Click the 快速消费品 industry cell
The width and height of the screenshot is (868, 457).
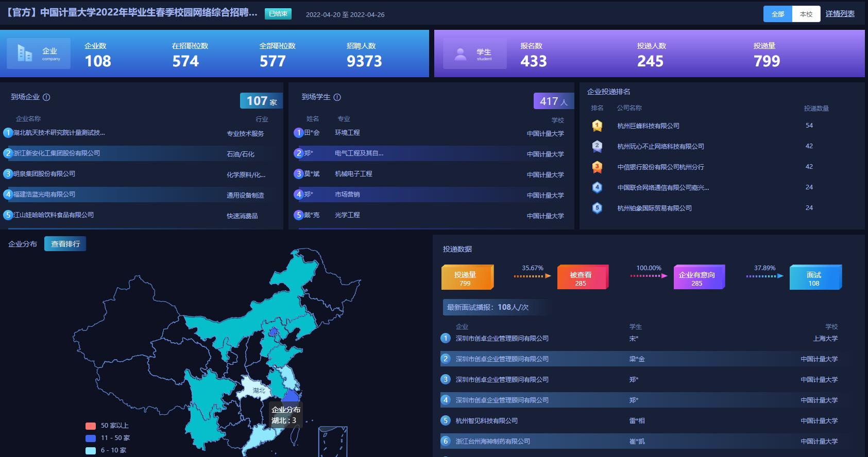242,216
